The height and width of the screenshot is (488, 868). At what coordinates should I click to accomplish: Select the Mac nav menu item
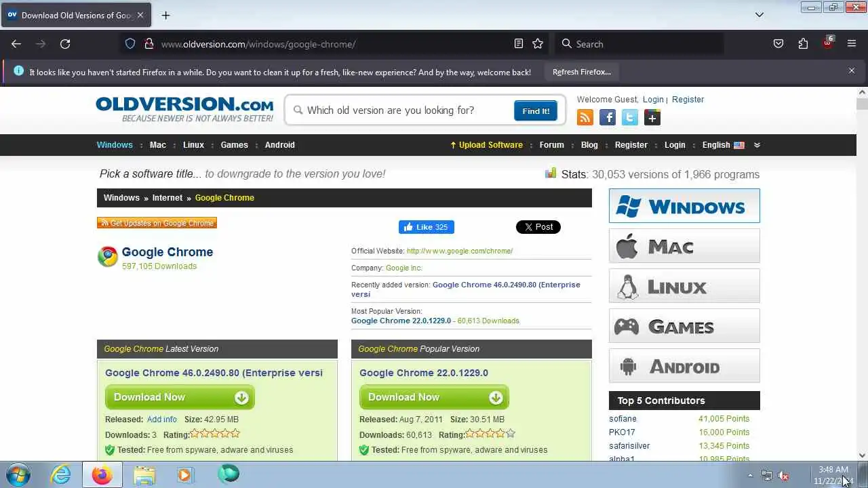158,145
